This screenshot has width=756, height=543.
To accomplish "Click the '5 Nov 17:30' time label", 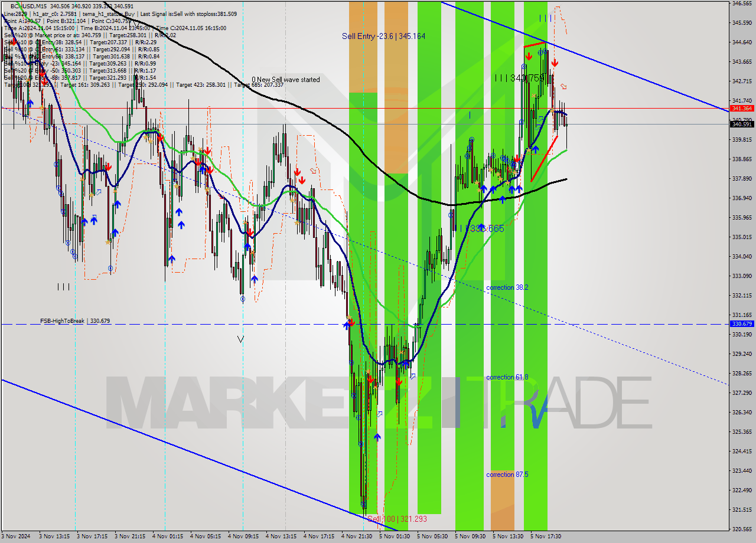I will coord(546,537).
